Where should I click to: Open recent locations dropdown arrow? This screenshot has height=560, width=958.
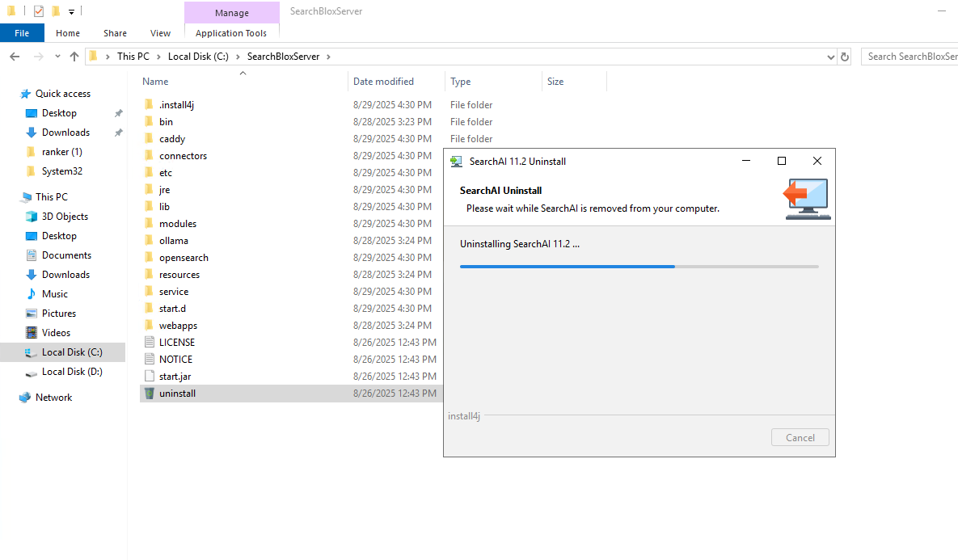(57, 57)
